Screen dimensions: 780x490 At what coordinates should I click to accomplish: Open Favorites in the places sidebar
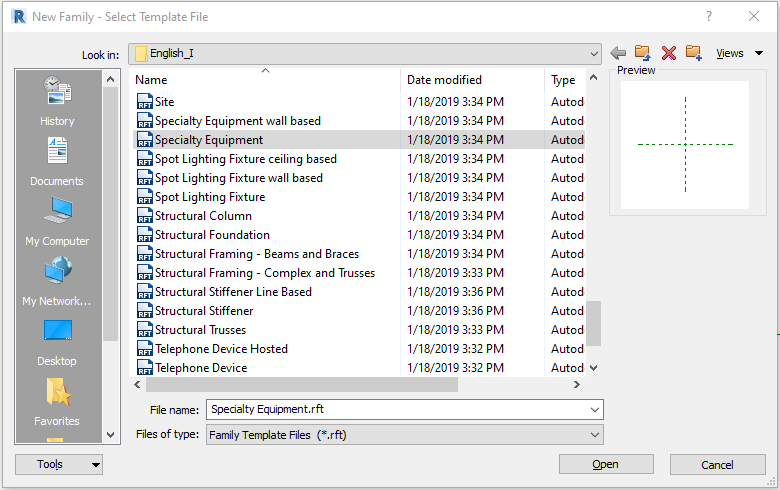[x=57, y=402]
